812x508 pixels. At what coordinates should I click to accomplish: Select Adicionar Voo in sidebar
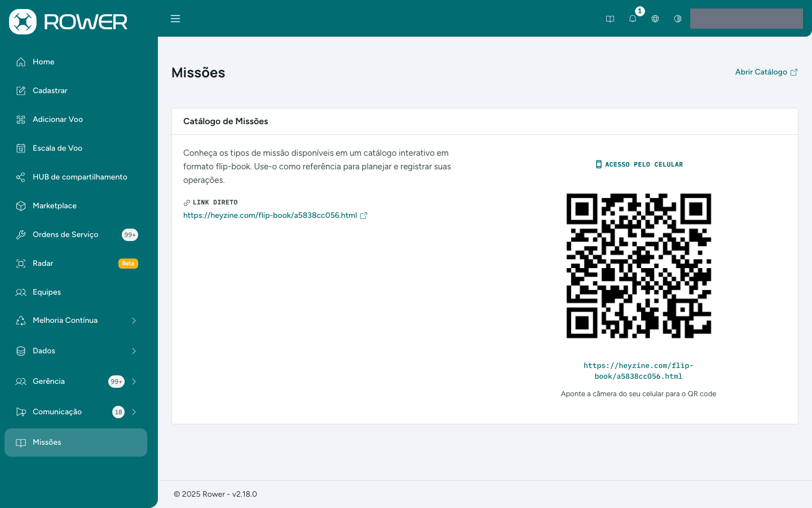coord(76,119)
